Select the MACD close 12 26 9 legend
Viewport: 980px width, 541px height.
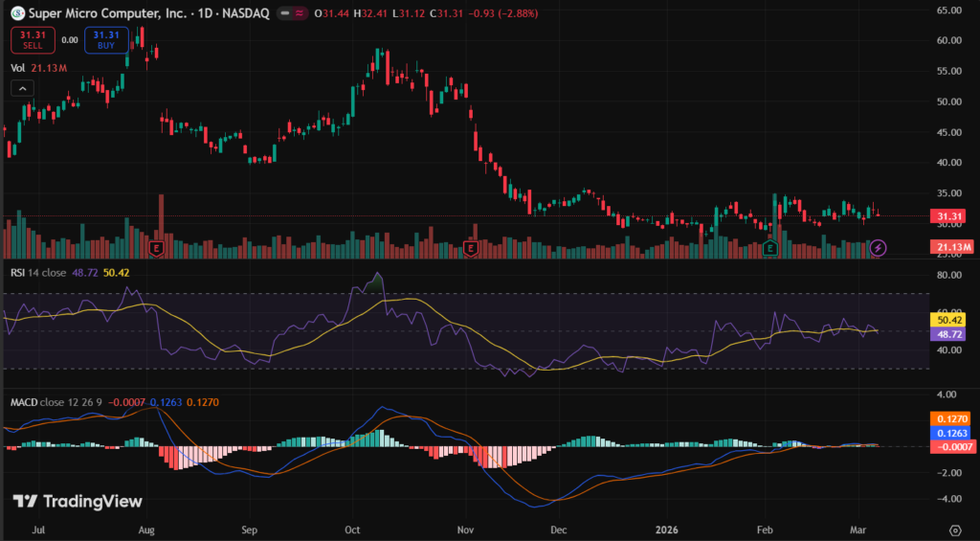53,400
